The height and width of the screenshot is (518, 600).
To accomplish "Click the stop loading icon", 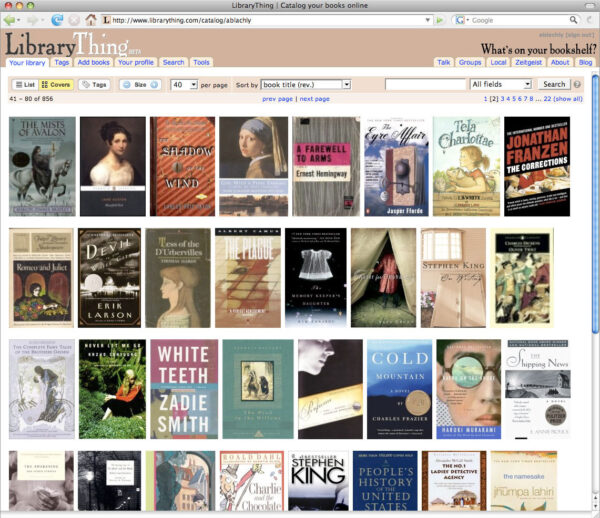I will pyautogui.click(x=74, y=20).
